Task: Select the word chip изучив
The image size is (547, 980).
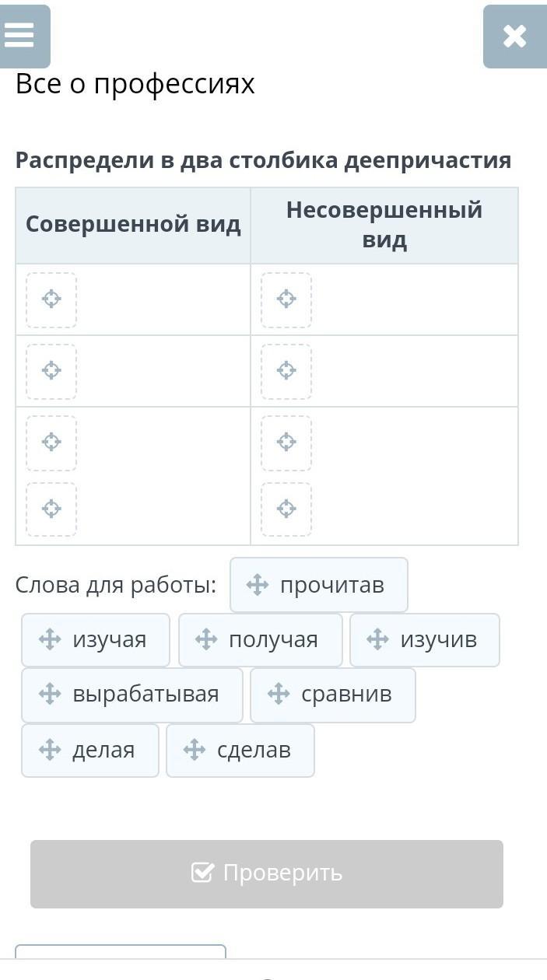Action: 425,640
